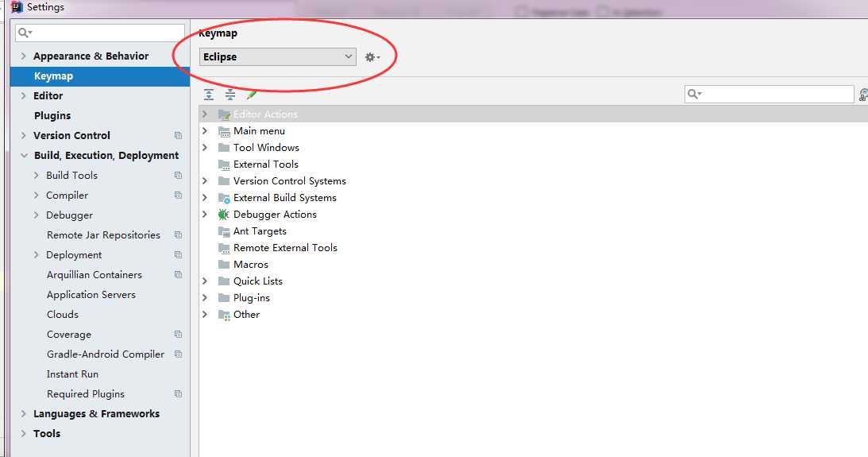Viewport: 868px width, 457px height.
Task: Focus the settings search field
Action: click(x=100, y=33)
